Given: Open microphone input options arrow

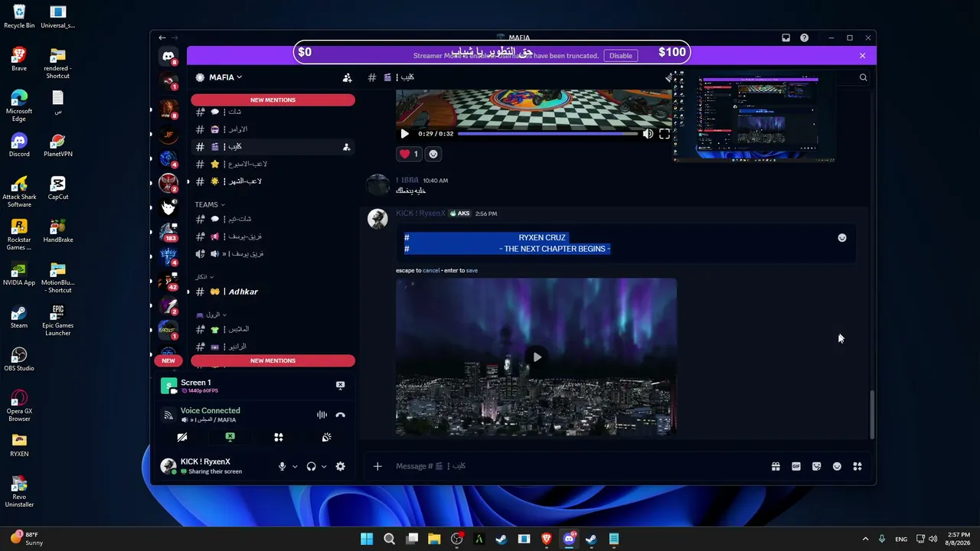Looking at the screenshot, I should point(295,466).
